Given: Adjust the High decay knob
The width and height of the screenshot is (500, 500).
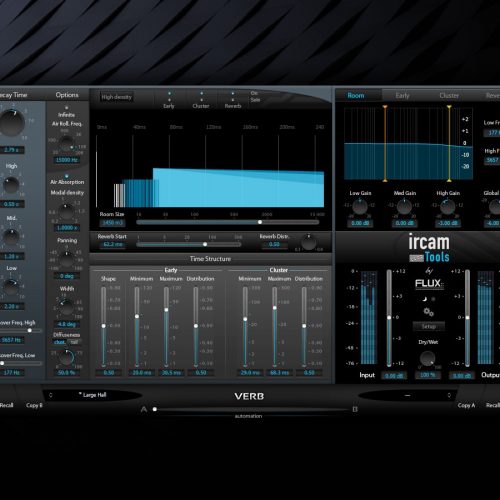Looking at the screenshot, I should (x=11, y=185).
